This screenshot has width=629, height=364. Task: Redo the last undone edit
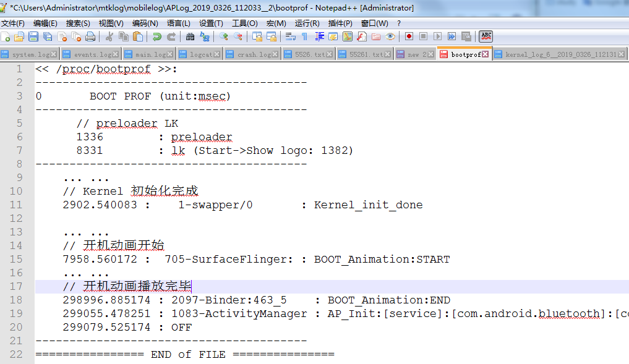click(x=171, y=38)
